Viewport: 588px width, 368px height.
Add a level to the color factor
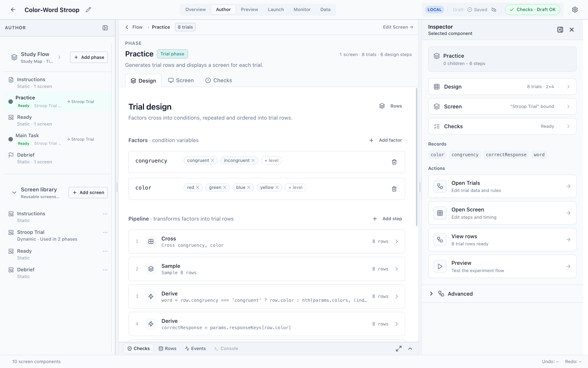click(x=295, y=187)
